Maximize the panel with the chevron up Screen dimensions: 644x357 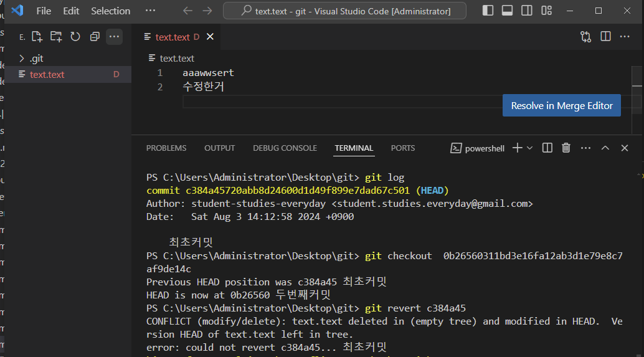click(605, 148)
